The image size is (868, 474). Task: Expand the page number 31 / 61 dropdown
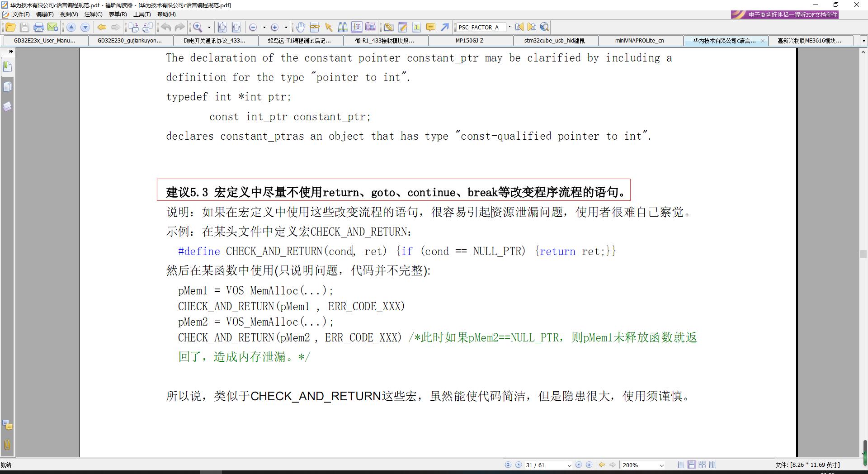[569, 465]
